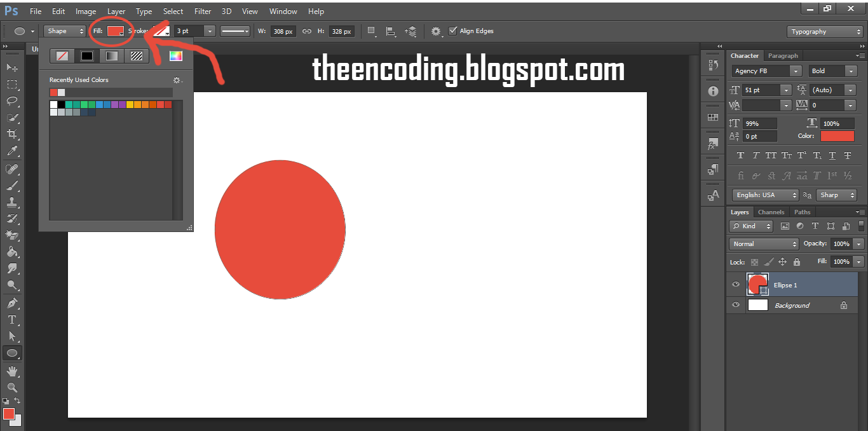Select the Hand tool
The width and height of the screenshot is (868, 431).
12,371
